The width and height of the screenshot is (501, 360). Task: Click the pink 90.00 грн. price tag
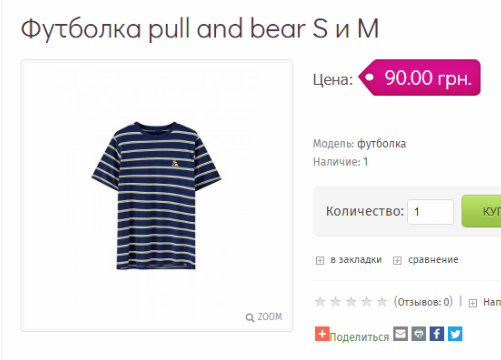(x=420, y=78)
